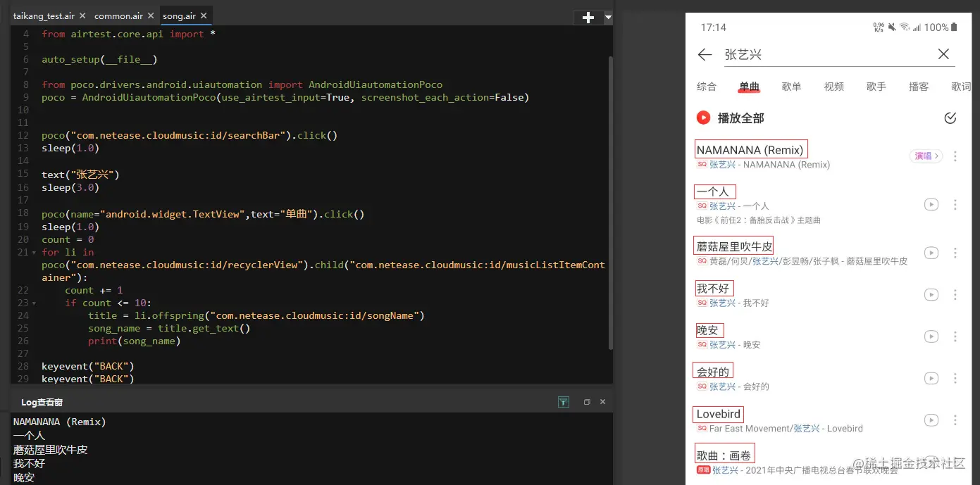The width and height of the screenshot is (980, 485).
Task: Switch to the 歌手 tab
Action: click(876, 87)
